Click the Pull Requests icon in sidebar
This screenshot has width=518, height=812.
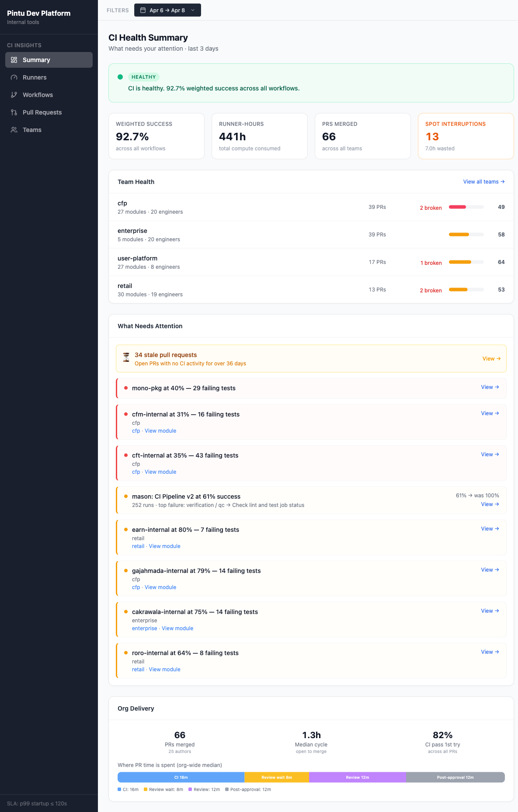click(x=14, y=112)
